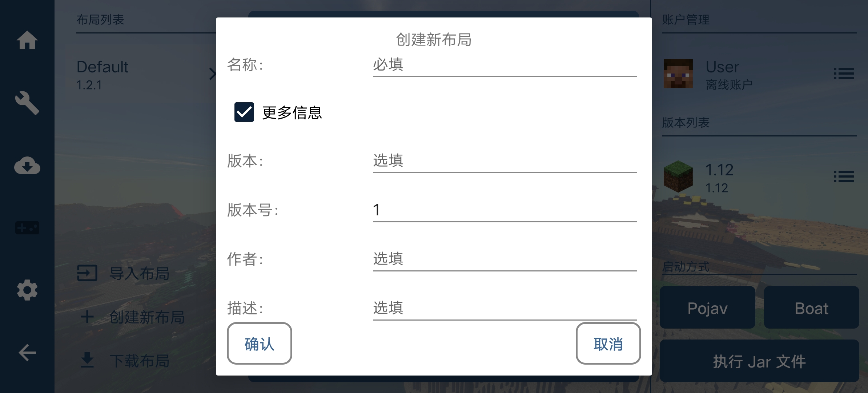Uncheck the 更多信息 checkbox
Viewport: 868px width, 393px height.
244,113
